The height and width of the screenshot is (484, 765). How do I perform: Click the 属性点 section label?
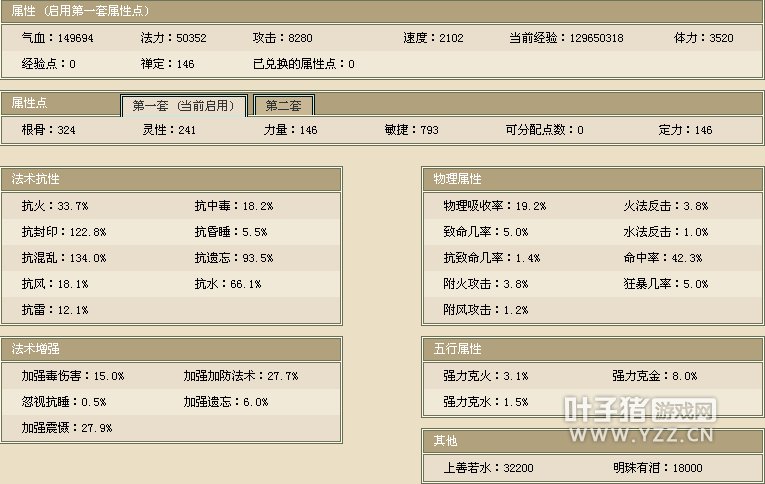30,103
